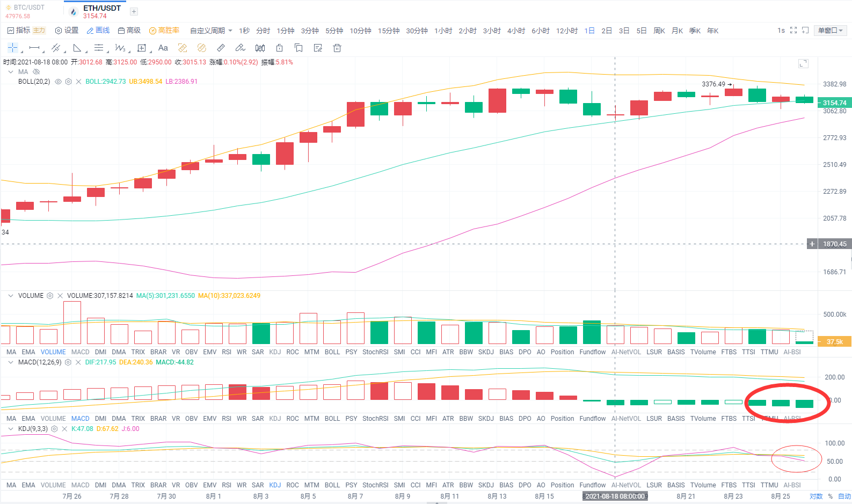Add a new symbol tab with plus button
Screen dimensions: 852x504
click(134, 11)
